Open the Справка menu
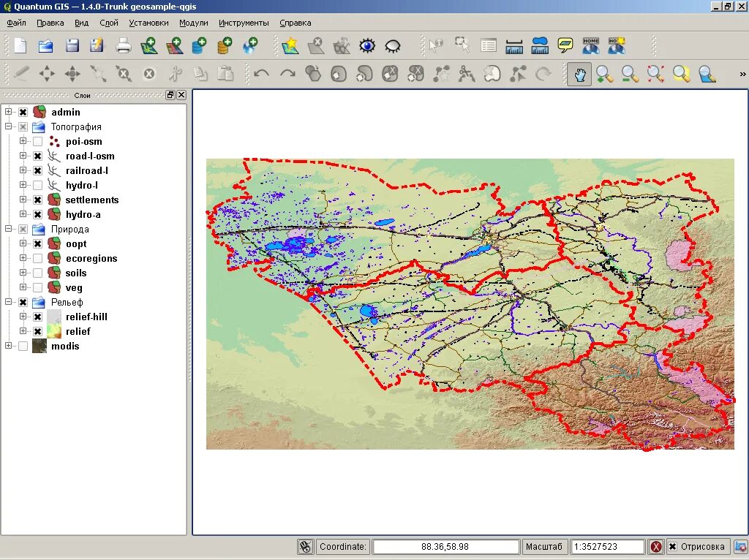Viewport: 749px width, 560px height. point(296,23)
